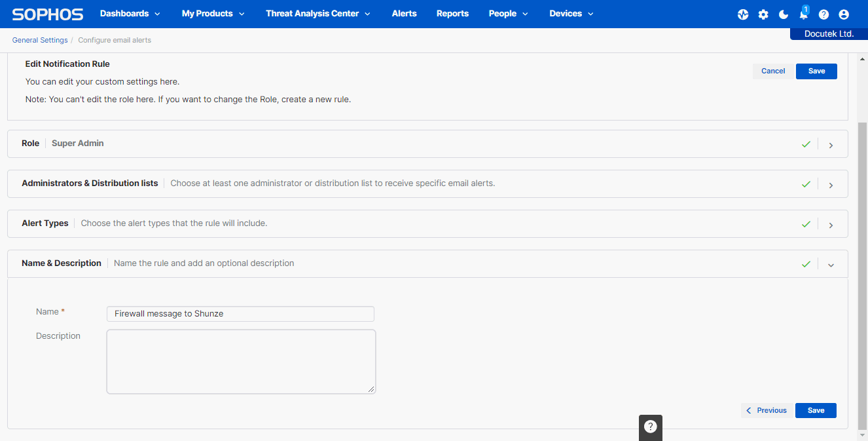Open the Devices dropdown menu
The width and height of the screenshot is (868, 441).
point(571,14)
